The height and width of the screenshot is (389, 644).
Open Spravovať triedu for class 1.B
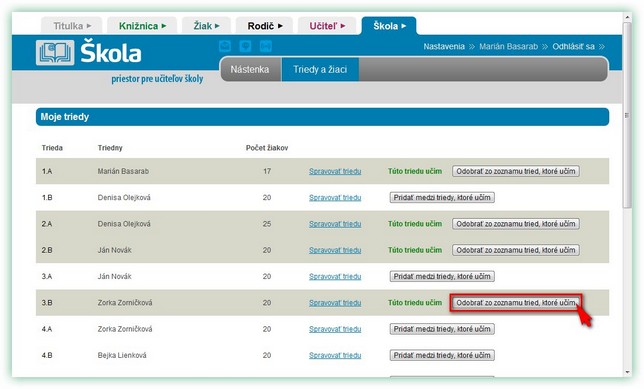pyautogui.click(x=335, y=198)
